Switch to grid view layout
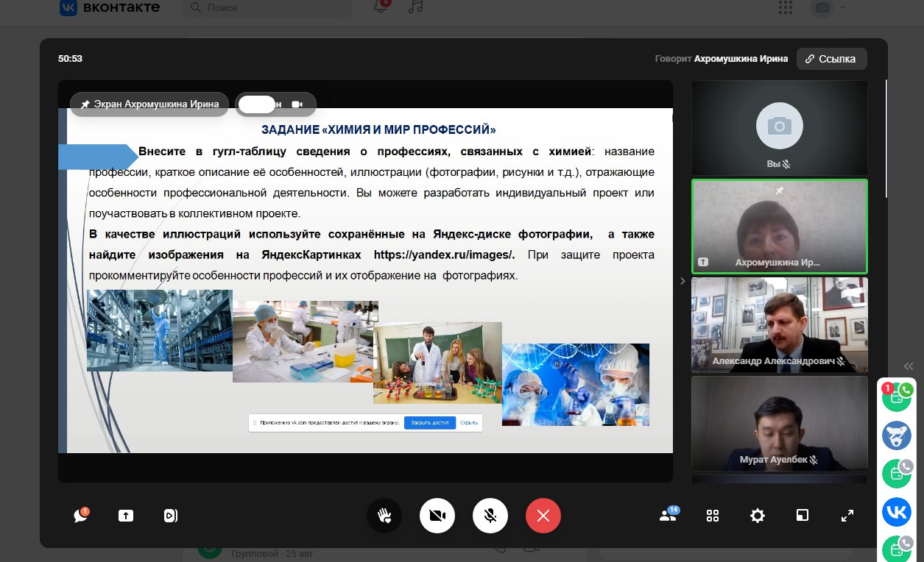 click(x=713, y=516)
